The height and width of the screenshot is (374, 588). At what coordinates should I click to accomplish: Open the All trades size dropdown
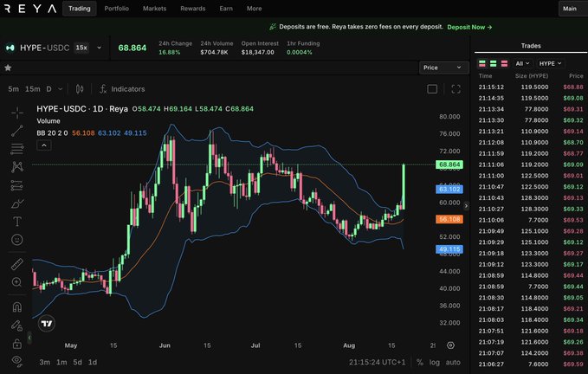click(522, 64)
